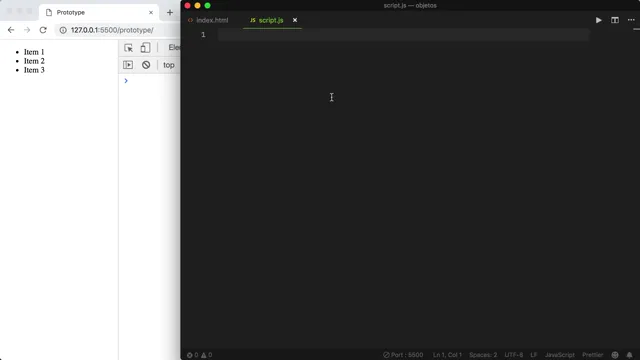Image resolution: width=640 pixels, height=360 pixels.
Task: Open a new browser tab
Action: click(x=170, y=12)
